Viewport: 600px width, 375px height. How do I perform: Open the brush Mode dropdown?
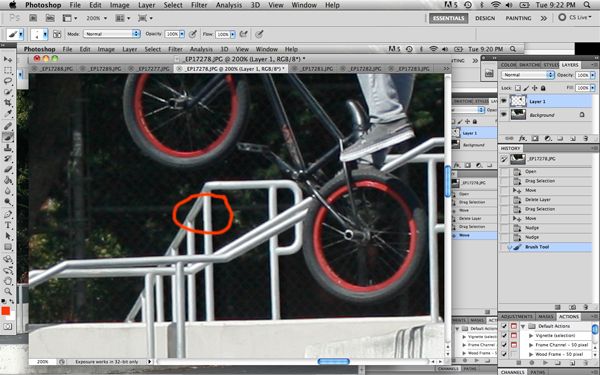coord(112,34)
